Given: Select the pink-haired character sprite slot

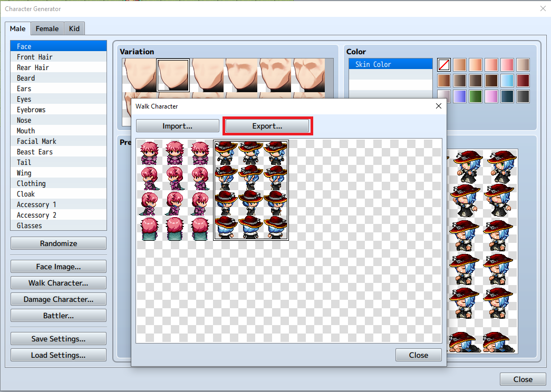Looking at the screenshot, I should (175, 190).
